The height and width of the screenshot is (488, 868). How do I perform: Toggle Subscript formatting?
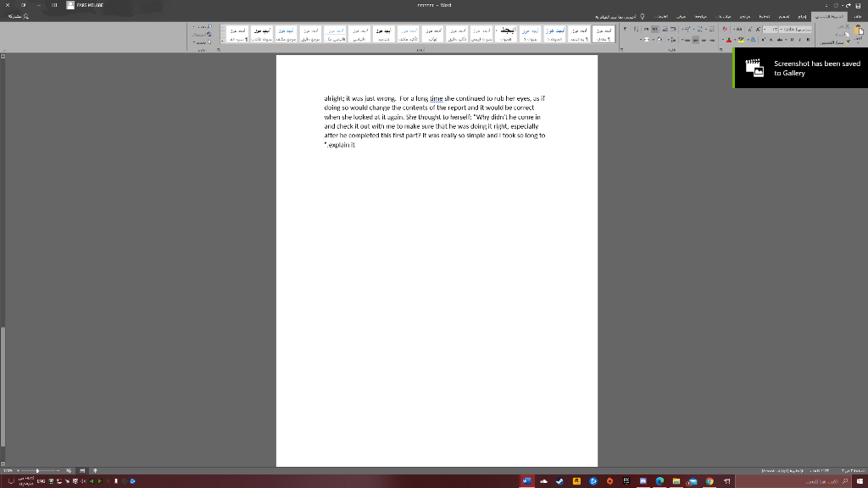[x=771, y=40]
